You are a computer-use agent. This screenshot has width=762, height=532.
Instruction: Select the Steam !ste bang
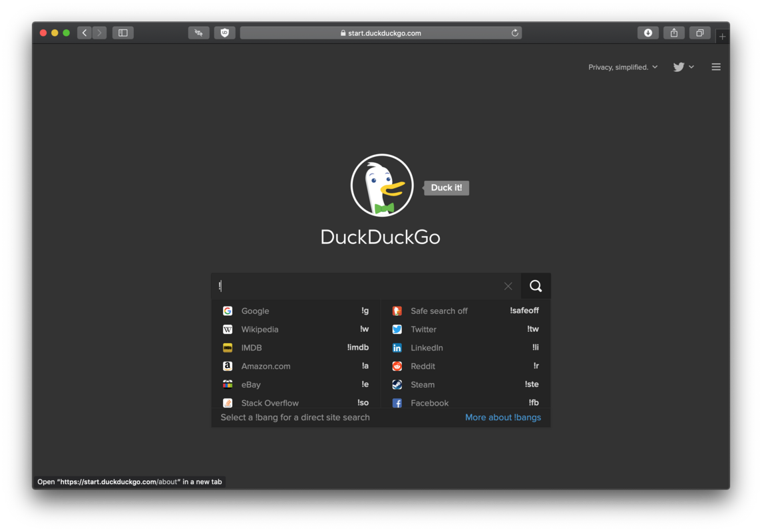tap(466, 384)
